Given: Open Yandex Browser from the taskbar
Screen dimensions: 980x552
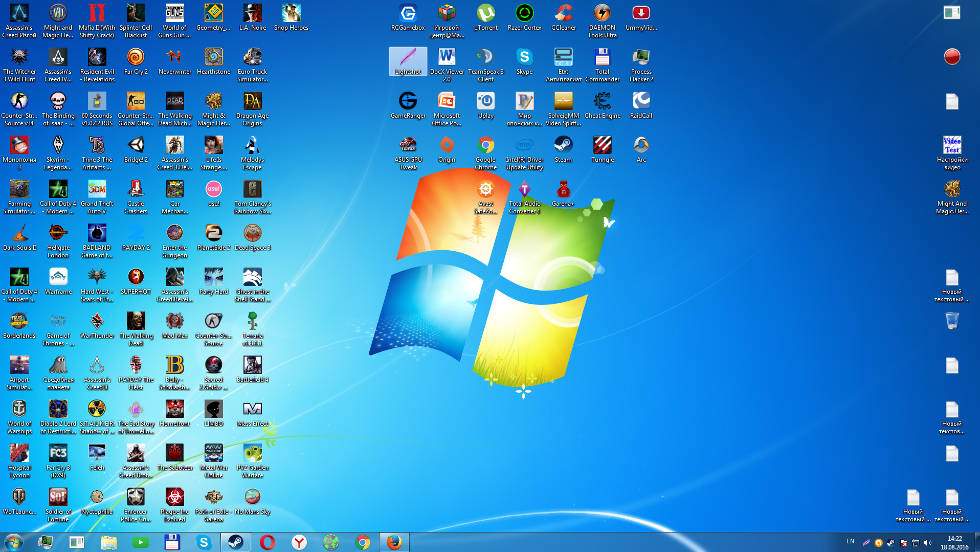Looking at the screenshot, I should [x=299, y=542].
